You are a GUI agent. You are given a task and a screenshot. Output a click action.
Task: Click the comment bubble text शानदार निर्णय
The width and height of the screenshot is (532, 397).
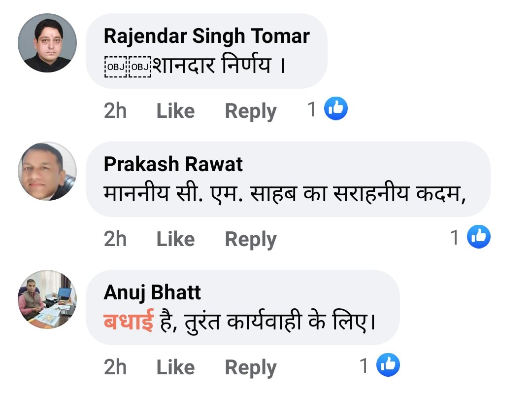212,65
